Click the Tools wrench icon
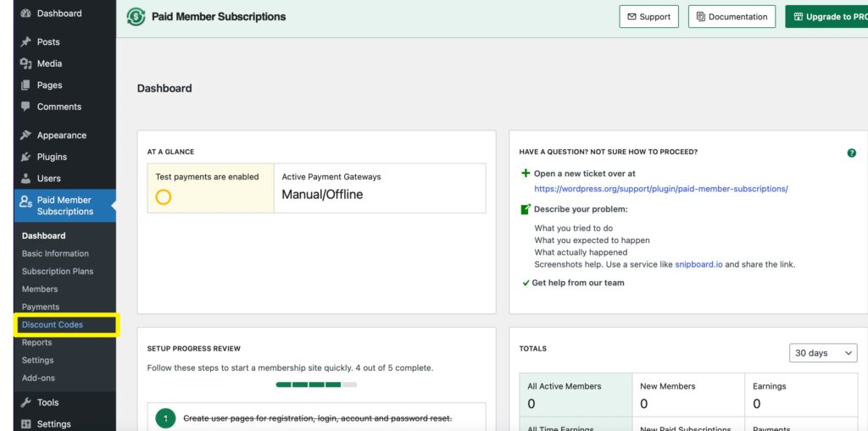The image size is (868, 431). pyautogui.click(x=25, y=402)
